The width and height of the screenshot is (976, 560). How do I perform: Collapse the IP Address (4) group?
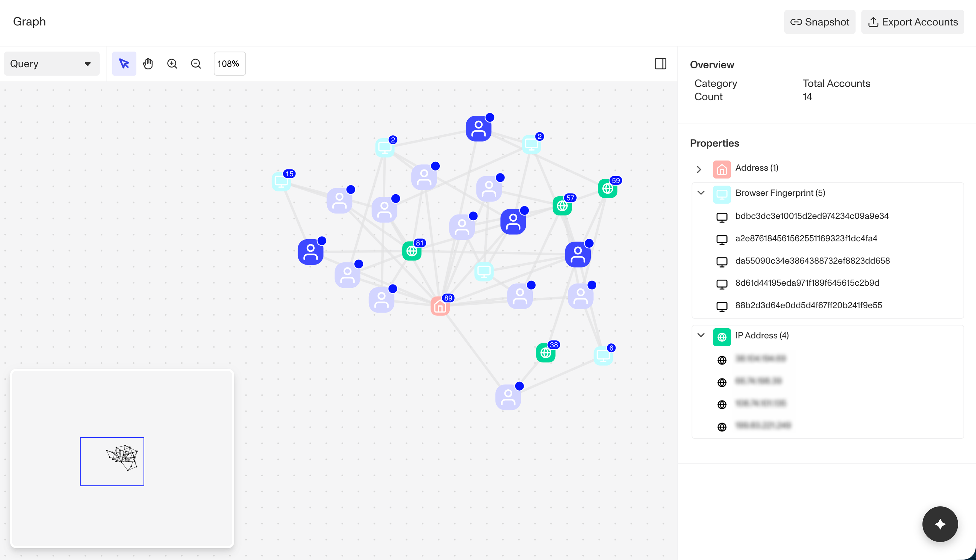(701, 335)
